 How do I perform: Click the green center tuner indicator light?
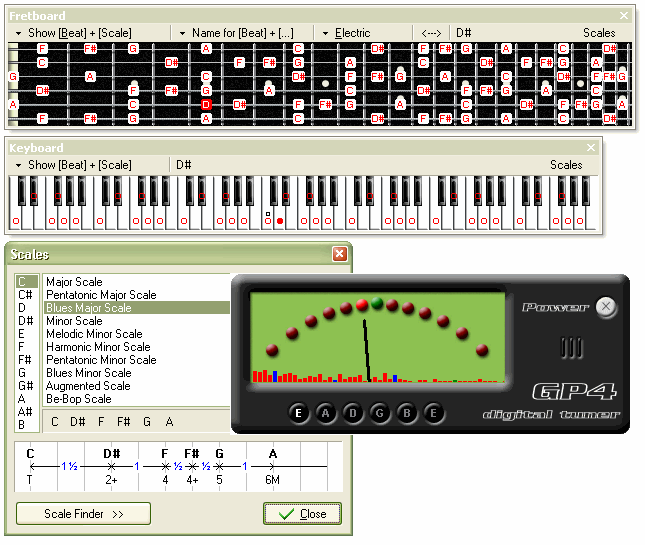click(377, 303)
